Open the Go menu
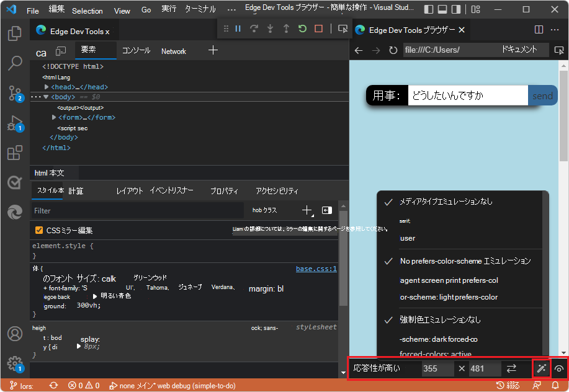The height and width of the screenshot is (392, 569). pyautogui.click(x=146, y=10)
